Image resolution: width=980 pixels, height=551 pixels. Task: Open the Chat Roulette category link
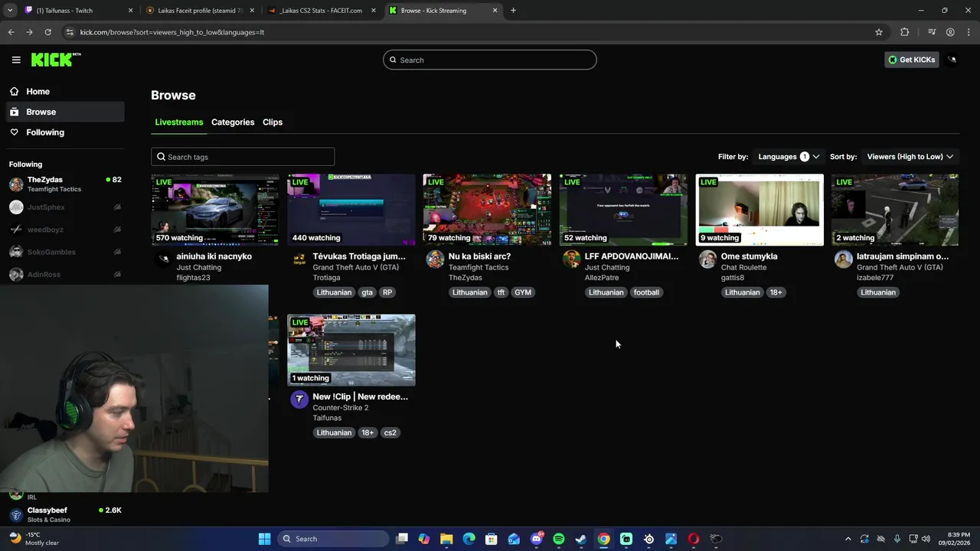pos(745,267)
